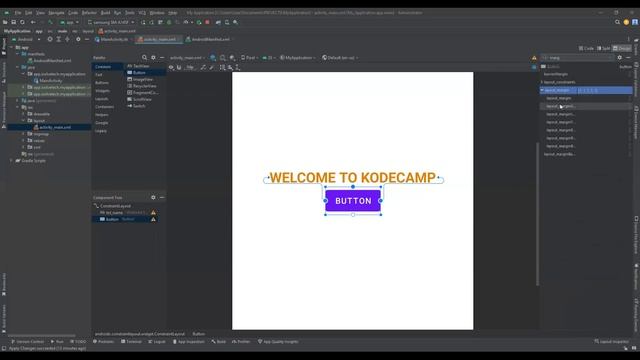Image resolution: width=640 pixels, height=360 pixels.
Task: Click the Select Opened File target icon
Action: tap(50, 40)
